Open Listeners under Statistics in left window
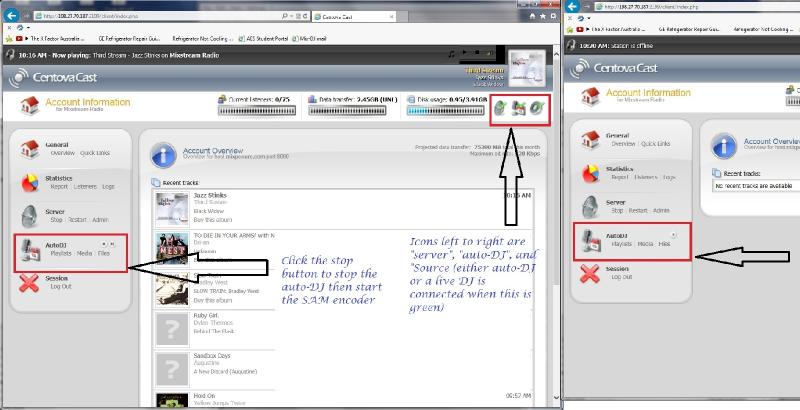 point(84,186)
